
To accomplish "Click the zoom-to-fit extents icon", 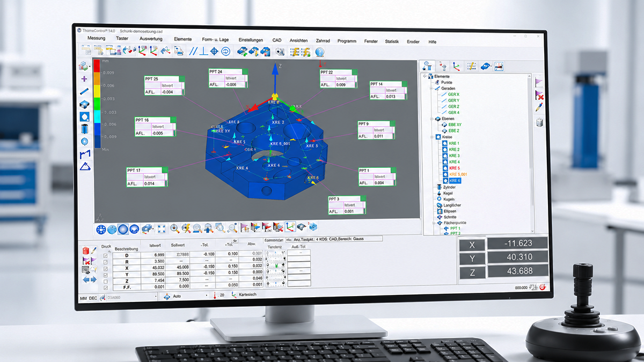I will 161,229.
